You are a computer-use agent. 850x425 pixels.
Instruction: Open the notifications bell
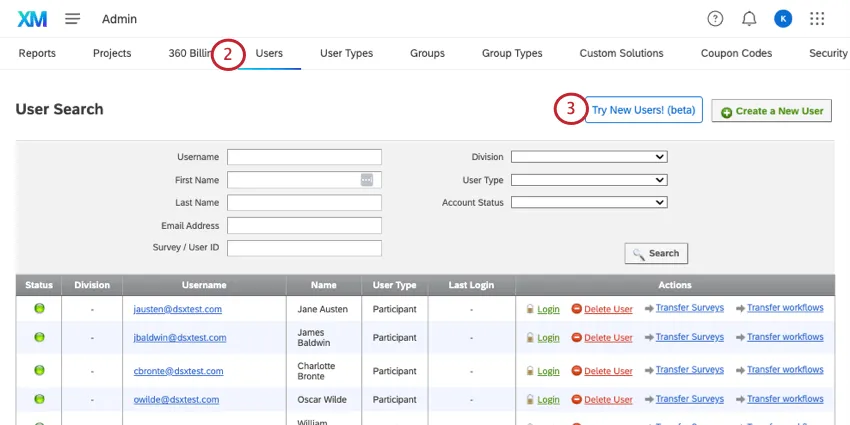pyautogui.click(x=749, y=19)
